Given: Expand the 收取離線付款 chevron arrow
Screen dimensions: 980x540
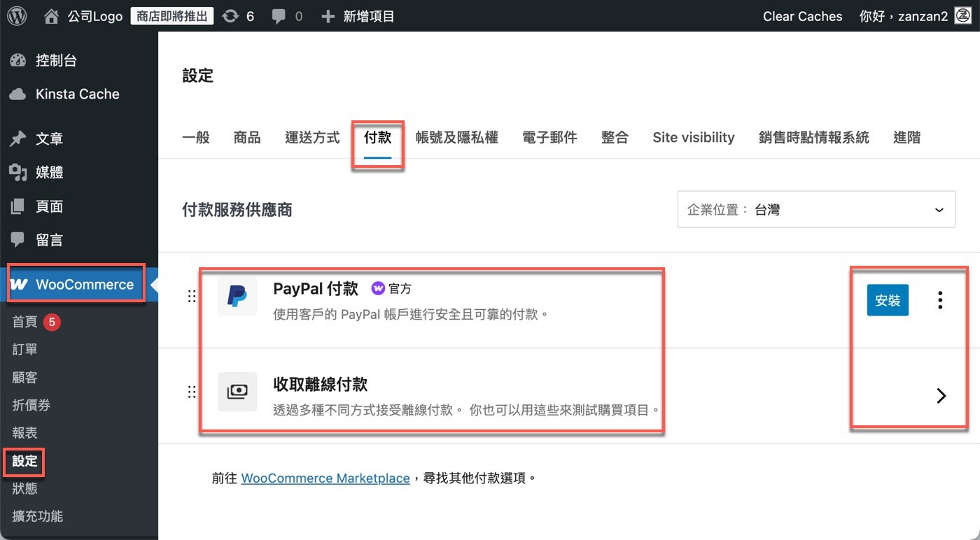Looking at the screenshot, I should coord(941,396).
